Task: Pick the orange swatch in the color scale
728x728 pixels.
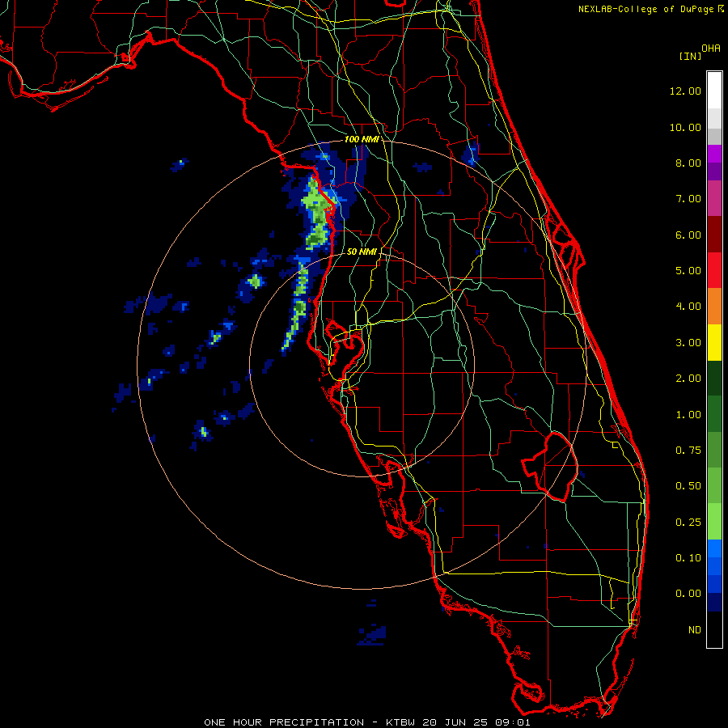Action: pyautogui.click(x=714, y=307)
